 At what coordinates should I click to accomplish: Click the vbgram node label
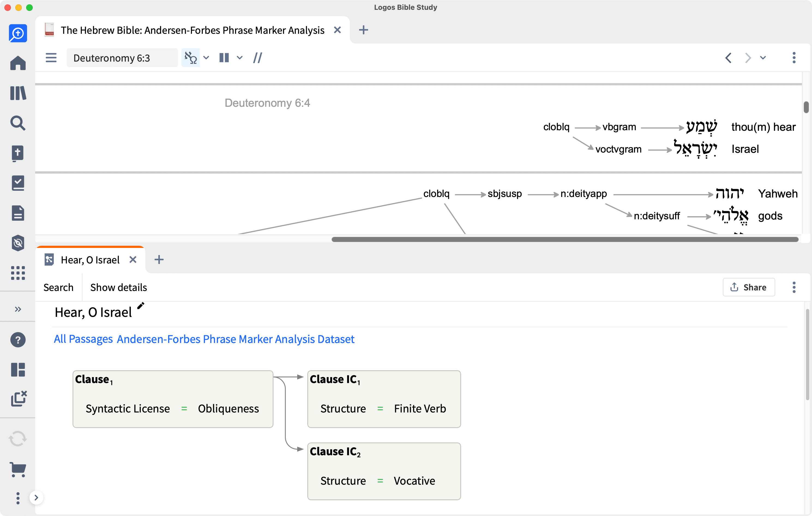pos(619,127)
